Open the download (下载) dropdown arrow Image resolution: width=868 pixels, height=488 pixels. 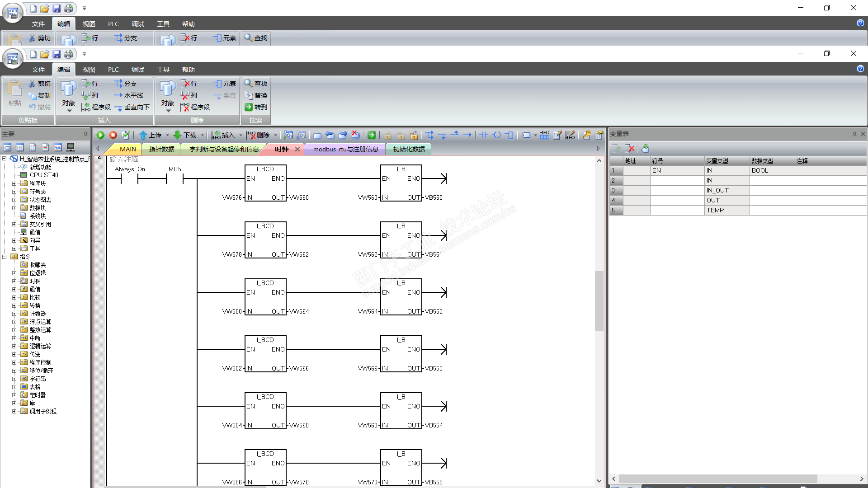pyautogui.click(x=202, y=135)
